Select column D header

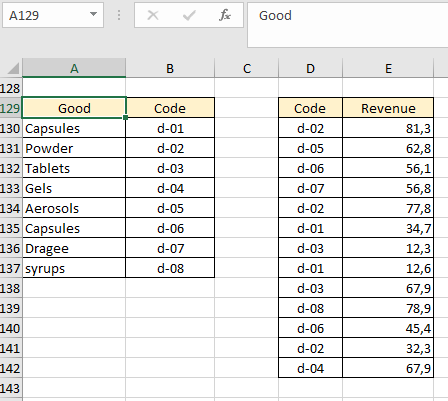coord(310,68)
